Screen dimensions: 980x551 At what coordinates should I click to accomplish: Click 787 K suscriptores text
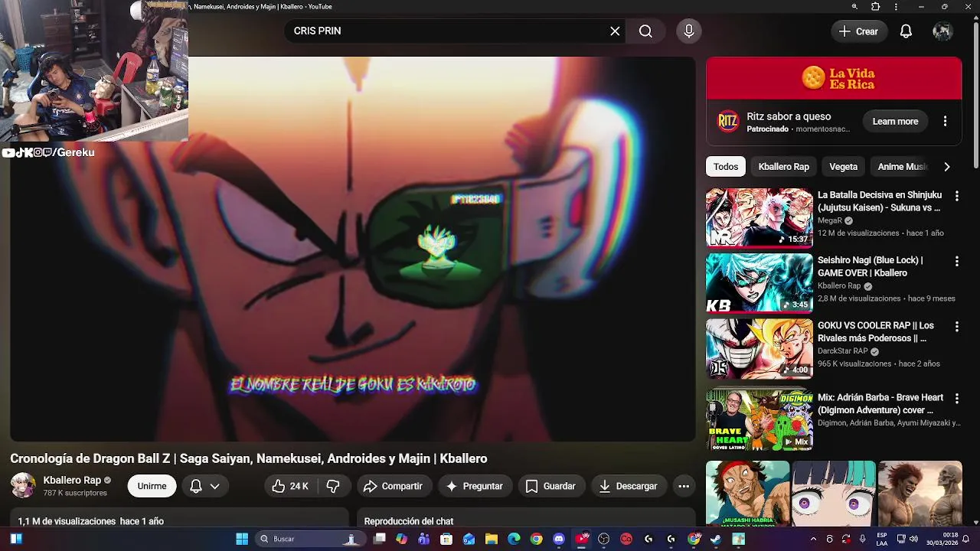coord(75,493)
